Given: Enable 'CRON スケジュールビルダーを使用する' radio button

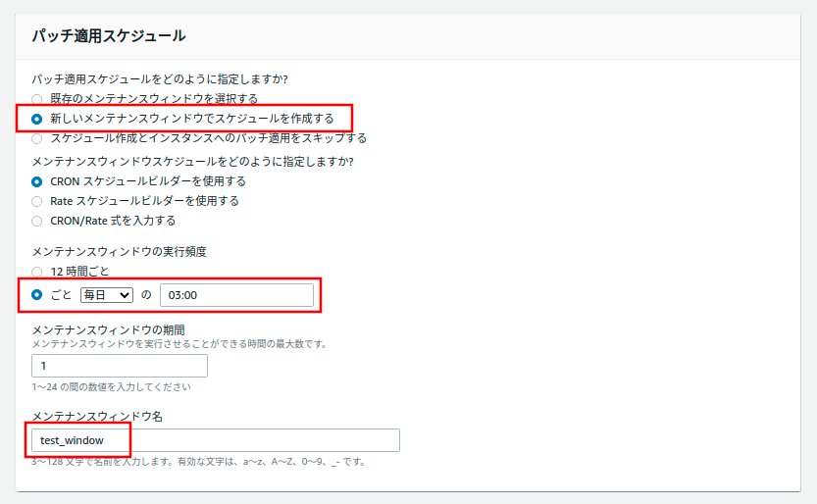Looking at the screenshot, I should (x=37, y=181).
